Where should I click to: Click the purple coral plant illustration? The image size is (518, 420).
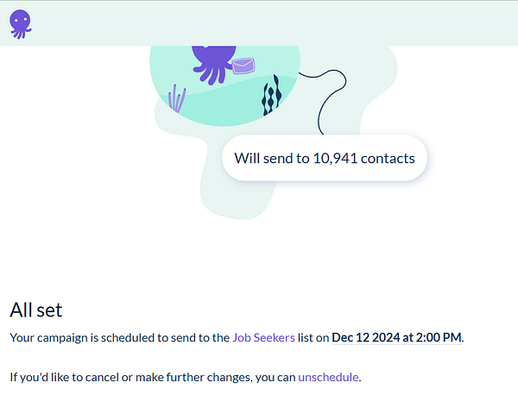[x=177, y=98]
